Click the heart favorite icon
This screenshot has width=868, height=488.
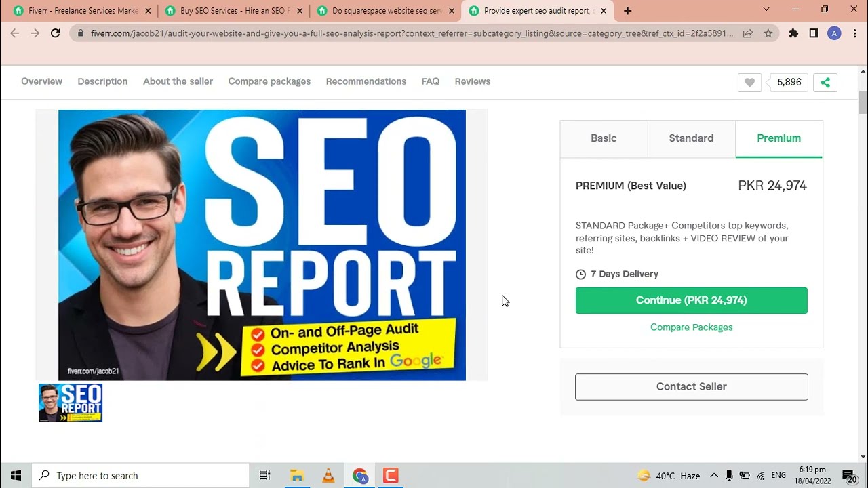click(x=749, y=82)
